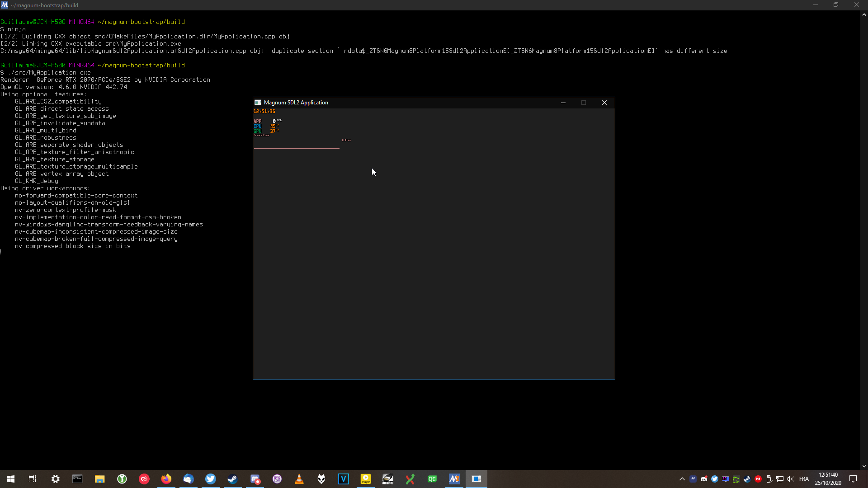
Task: Open the volume slider from the tray
Action: tap(790, 479)
